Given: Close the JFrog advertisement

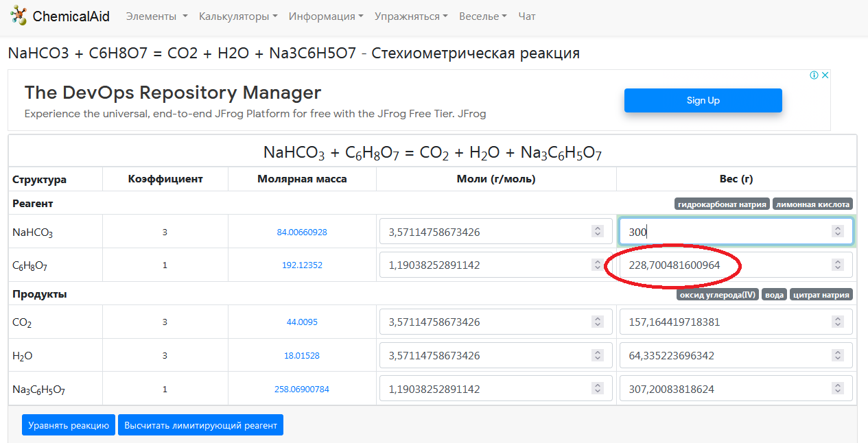Looking at the screenshot, I should coord(825,75).
